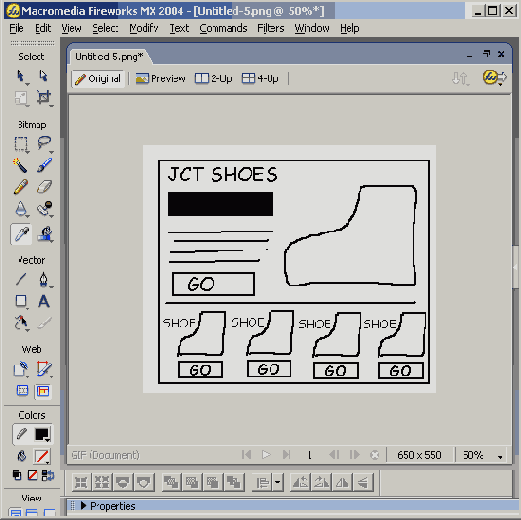Screen dimensions: 521x520
Task: Expand the Properties panel
Action: click(x=83, y=506)
